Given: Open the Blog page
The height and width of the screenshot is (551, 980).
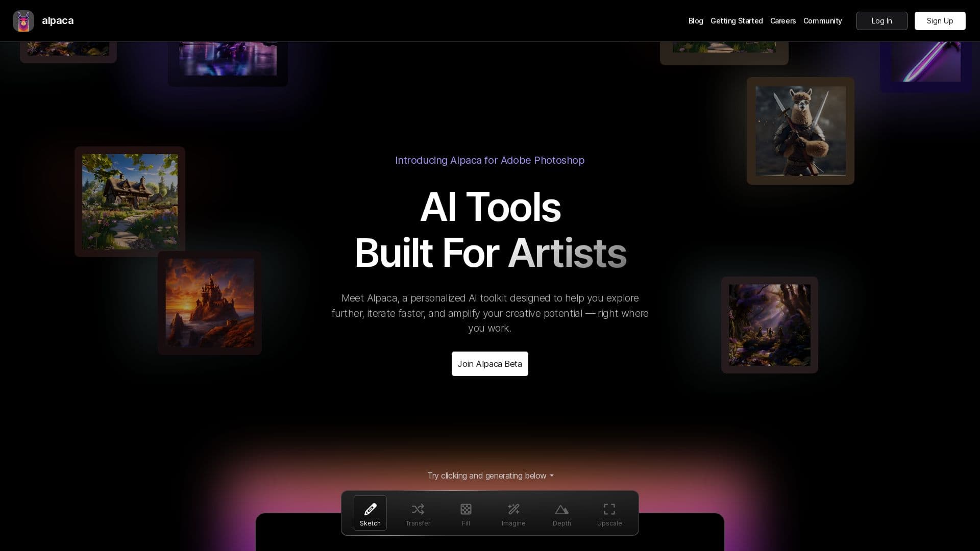Looking at the screenshot, I should pyautogui.click(x=695, y=21).
